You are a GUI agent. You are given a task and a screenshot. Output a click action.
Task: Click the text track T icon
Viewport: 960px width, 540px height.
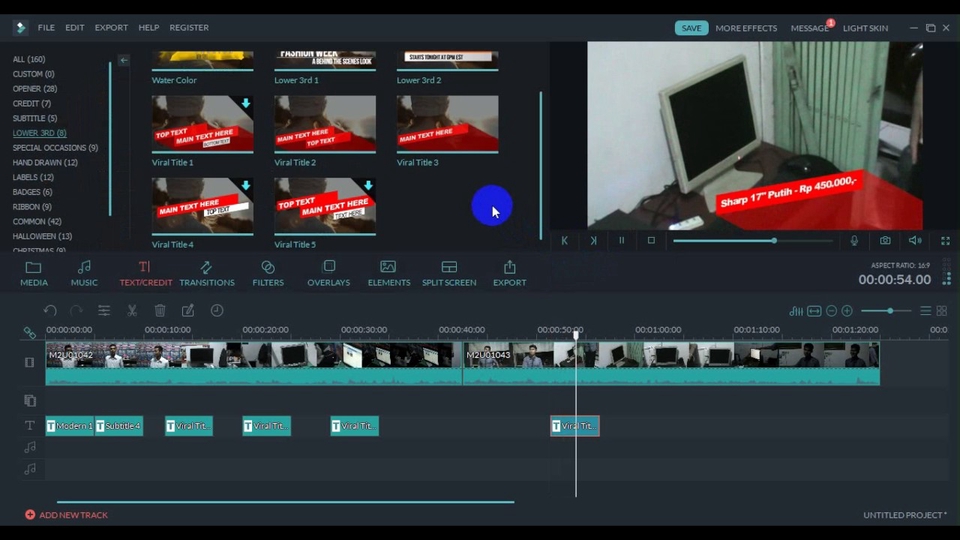click(29, 426)
